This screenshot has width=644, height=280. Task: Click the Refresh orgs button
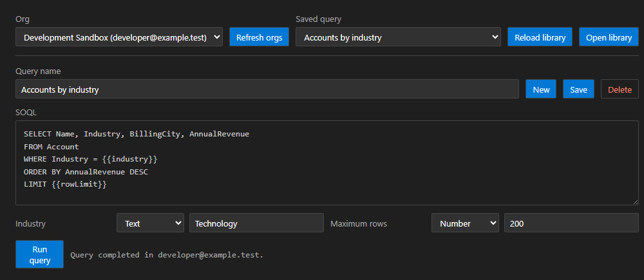(x=259, y=37)
